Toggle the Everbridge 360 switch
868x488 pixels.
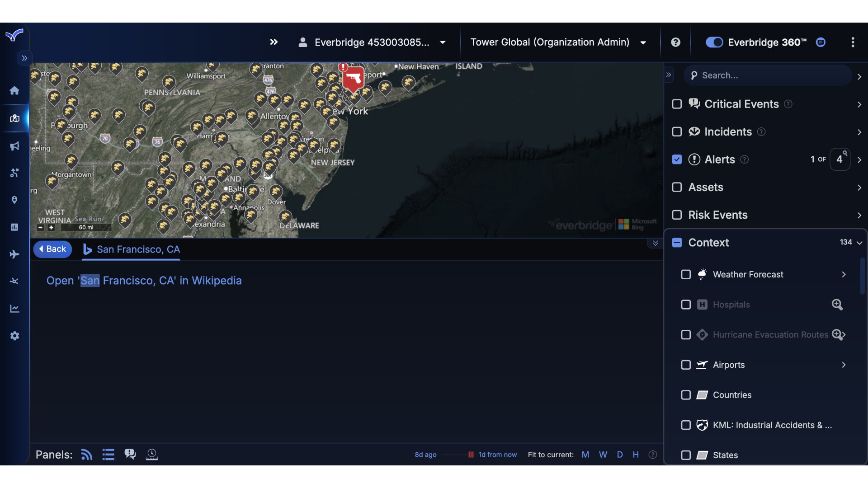tap(713, 42)
